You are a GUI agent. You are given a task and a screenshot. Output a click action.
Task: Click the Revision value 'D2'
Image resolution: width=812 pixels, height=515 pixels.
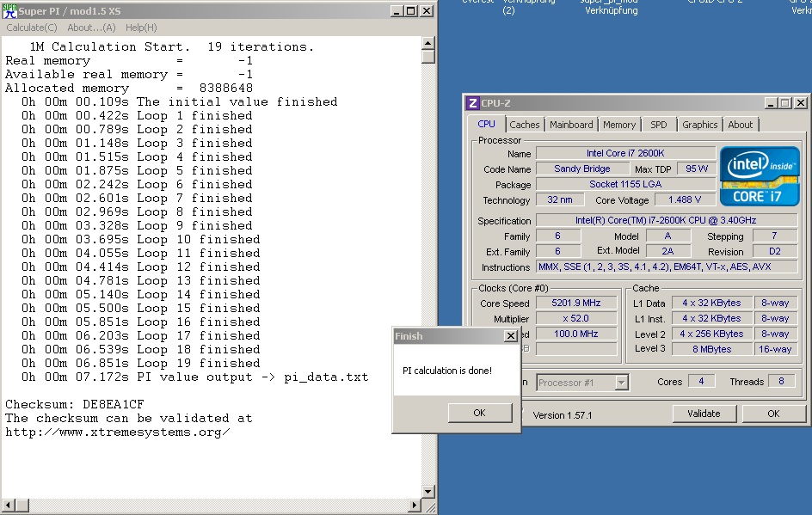click(x=774, y=252)
